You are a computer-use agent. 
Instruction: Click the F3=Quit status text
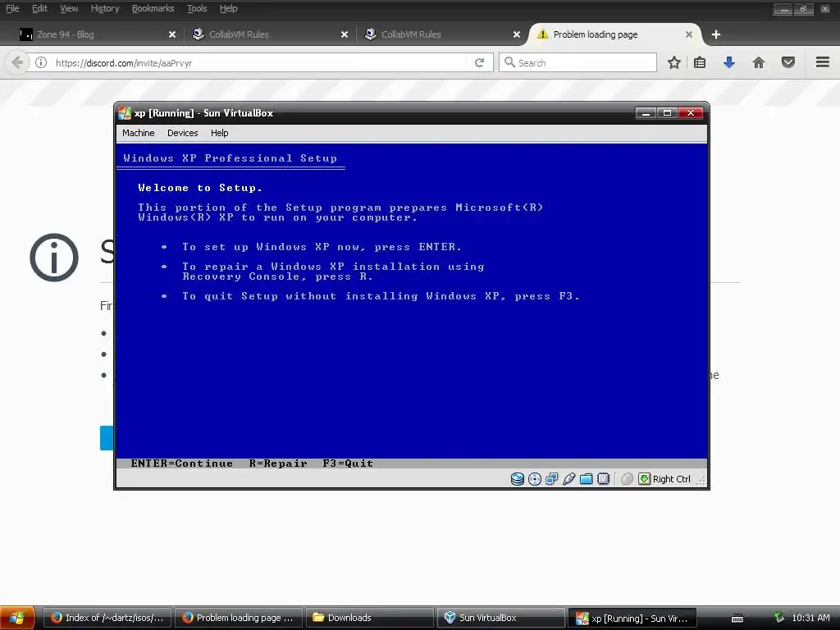coord(348,463)
